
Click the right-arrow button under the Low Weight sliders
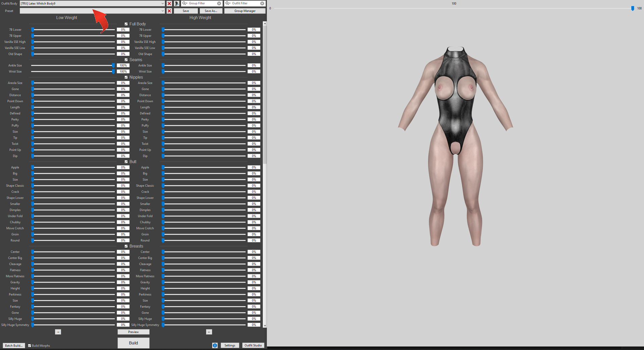pyautogui.click(x=58, y=332)
